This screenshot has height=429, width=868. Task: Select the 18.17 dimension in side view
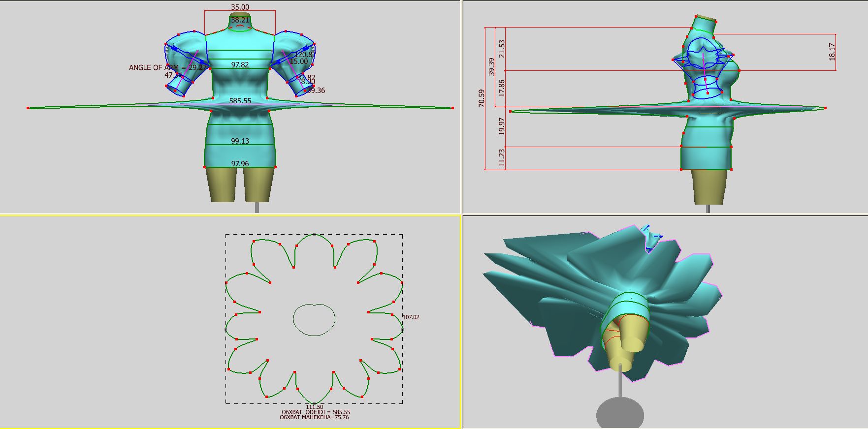click(832, 52)
